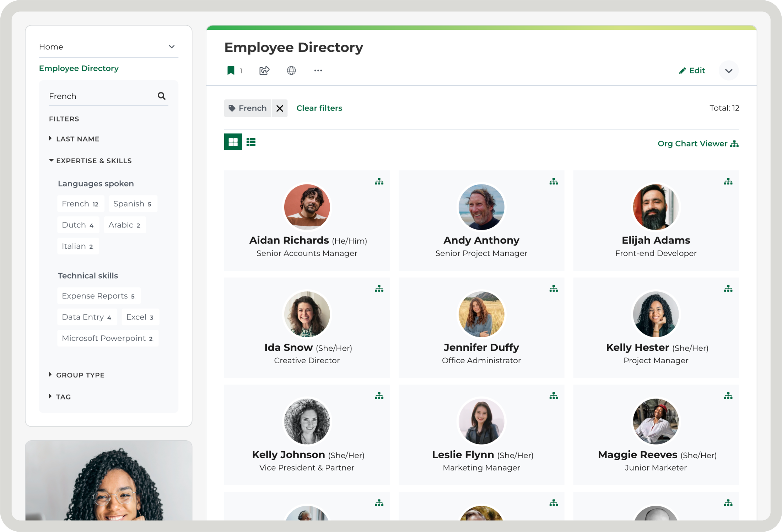
Task: Click Clear filters link
Action: click(319, 108)
